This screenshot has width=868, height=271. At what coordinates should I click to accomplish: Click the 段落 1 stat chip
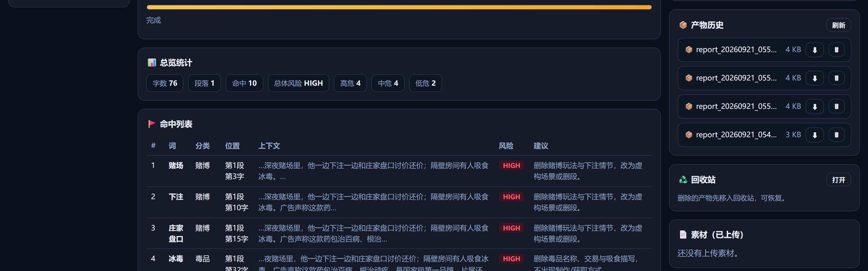point(204,83)
